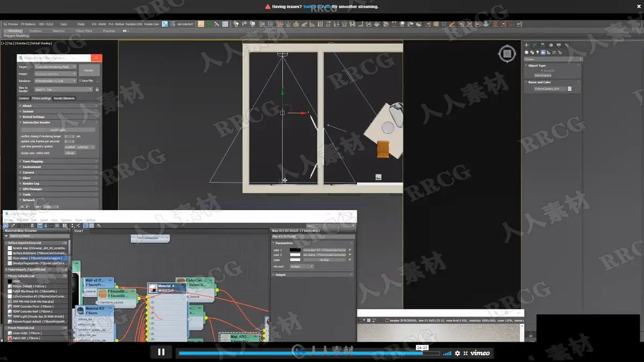Screen dimensions: 644x362
Task: Click the mask No Map button
Action: (324, 260)
